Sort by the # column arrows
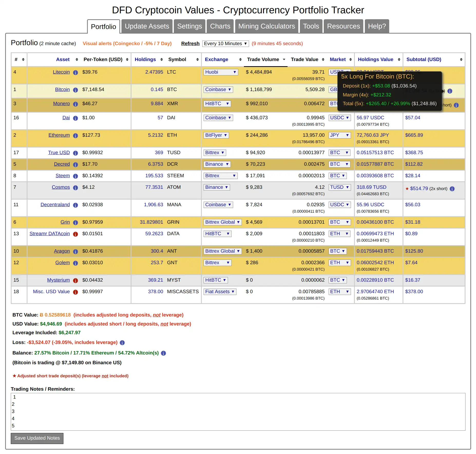The image size is (476, 454). (x=23, y=60)
